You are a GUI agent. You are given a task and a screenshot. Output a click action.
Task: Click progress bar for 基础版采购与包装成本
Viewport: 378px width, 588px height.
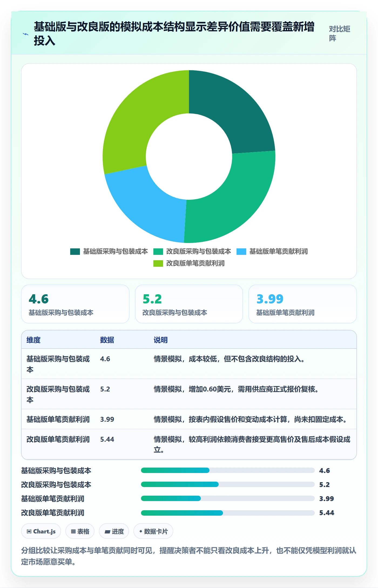click(x=228, y=470)
